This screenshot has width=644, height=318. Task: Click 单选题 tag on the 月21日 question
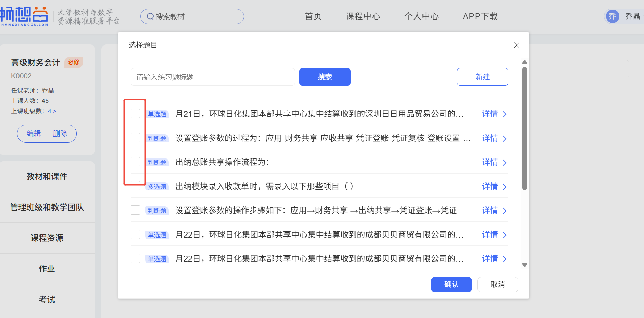pos(157,114)
